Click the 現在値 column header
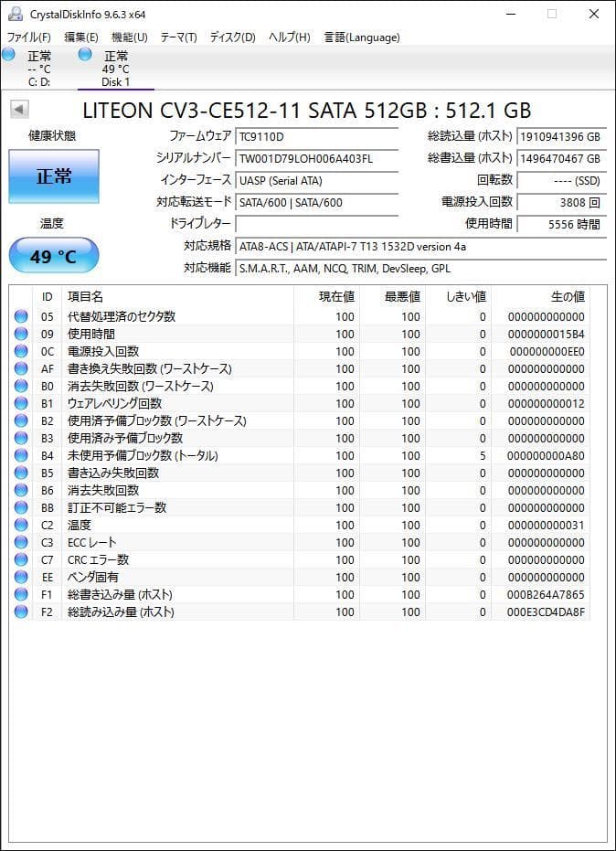 pyautogui.click(x=326, y=297)
